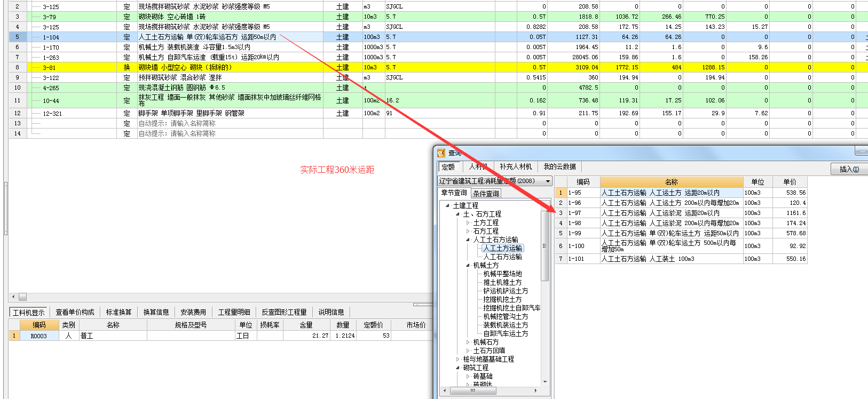Select quota row 1-100 in query results
868x399 pixels.
tap(681, 246)
